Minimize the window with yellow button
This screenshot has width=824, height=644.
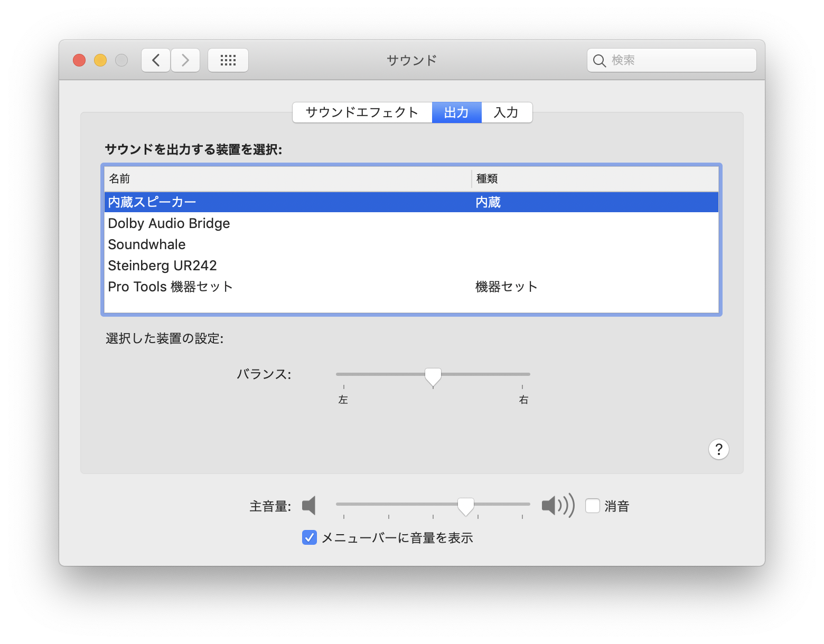pos(100,60)
